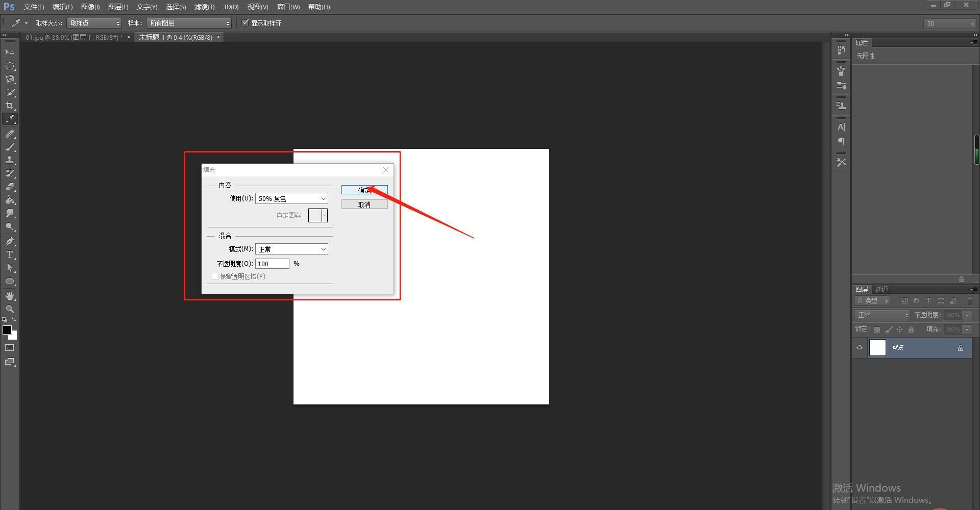
Task: Toggle the show sampling ring checkbox
Action: click(246, 23)
